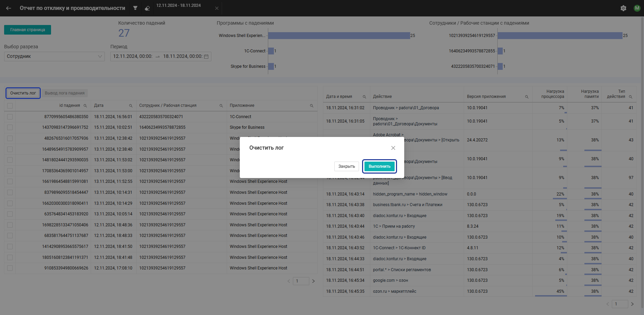Image resolution: width=644 pixels, height=315 pixels.
Task: Click row portal.* > Списки регламентов
Action: point(480,270)
